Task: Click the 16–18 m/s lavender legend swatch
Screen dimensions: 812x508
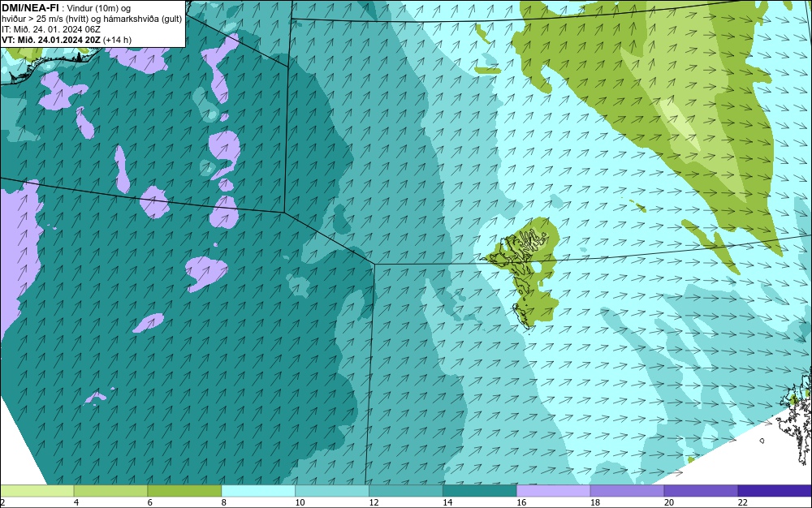Action: (x=554, y=491)
